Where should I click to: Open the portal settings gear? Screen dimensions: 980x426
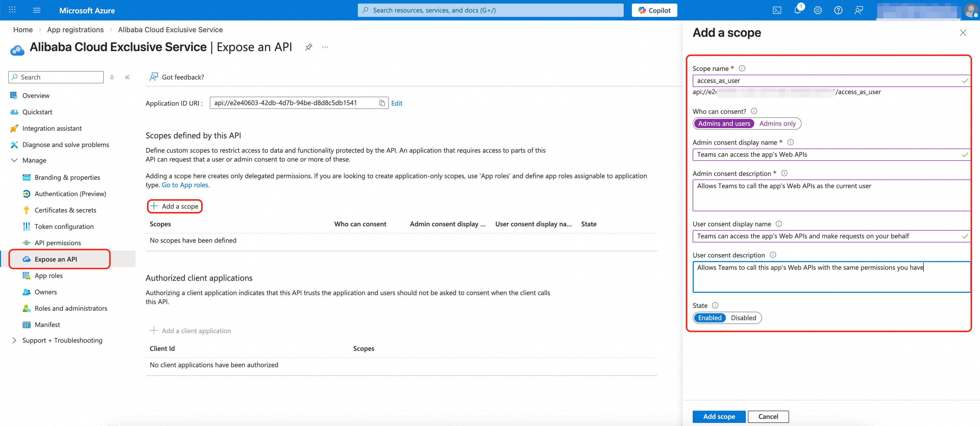(817, 10)
